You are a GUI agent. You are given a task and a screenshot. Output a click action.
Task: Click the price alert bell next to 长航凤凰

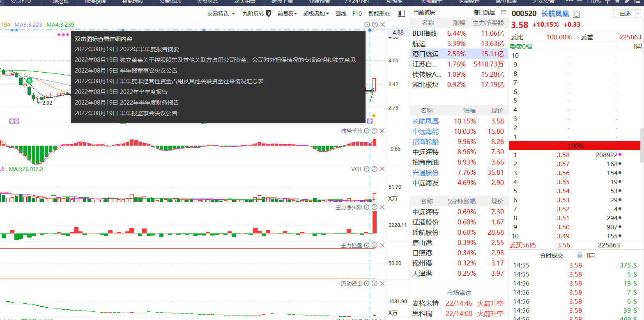point(576,14)
